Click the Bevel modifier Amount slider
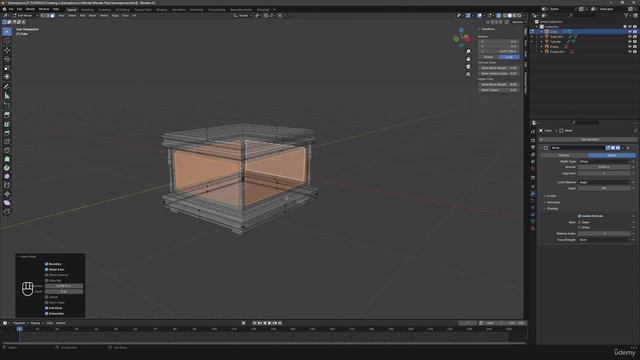The width and height of the screenshot is (640, 360). 604,167
